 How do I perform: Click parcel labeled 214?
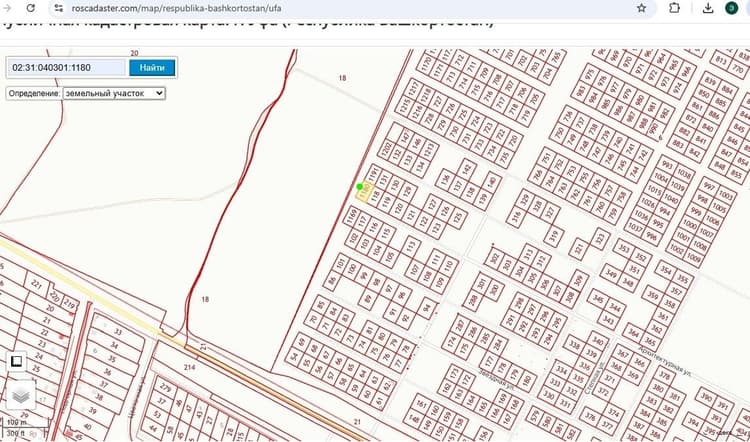(189, 367)
